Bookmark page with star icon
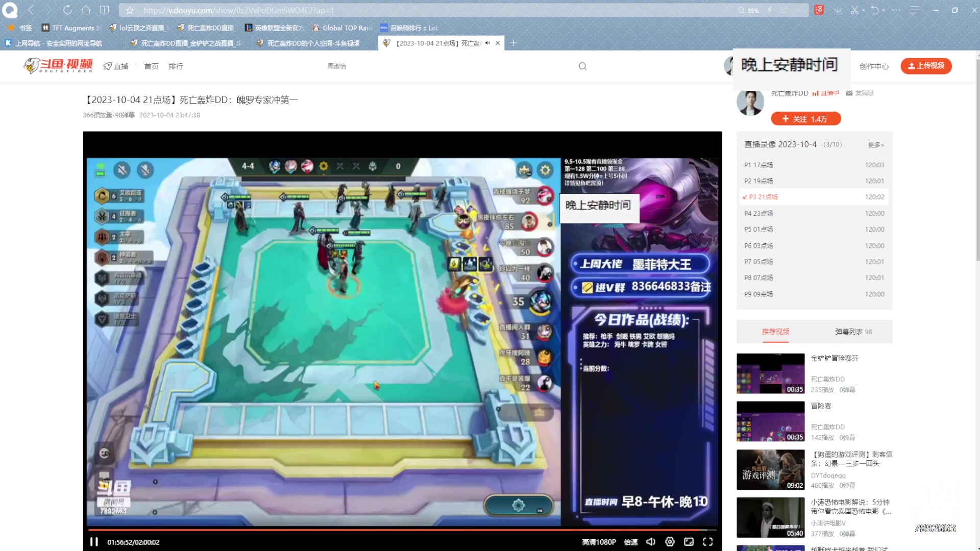This screenshot has width=980, height=551. [130, 10]
